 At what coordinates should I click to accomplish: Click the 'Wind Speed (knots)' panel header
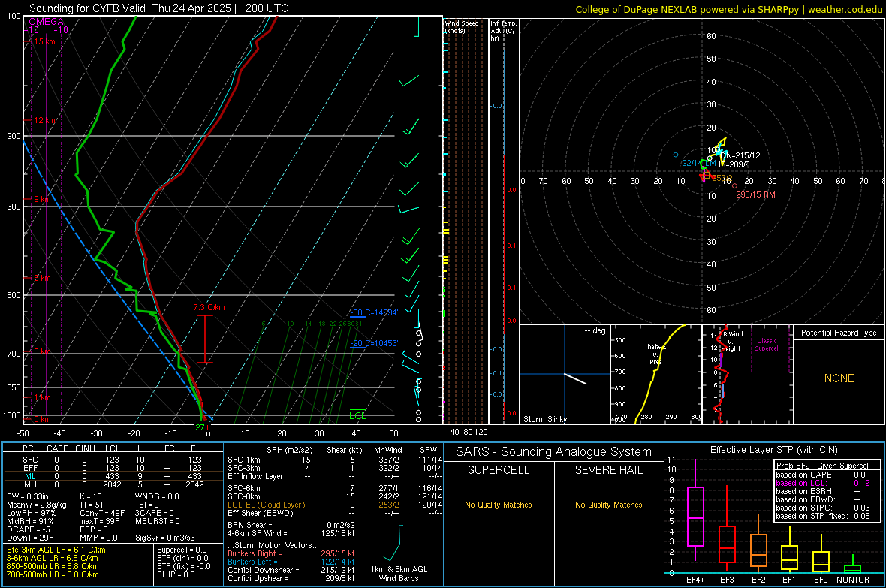point(462,26)
